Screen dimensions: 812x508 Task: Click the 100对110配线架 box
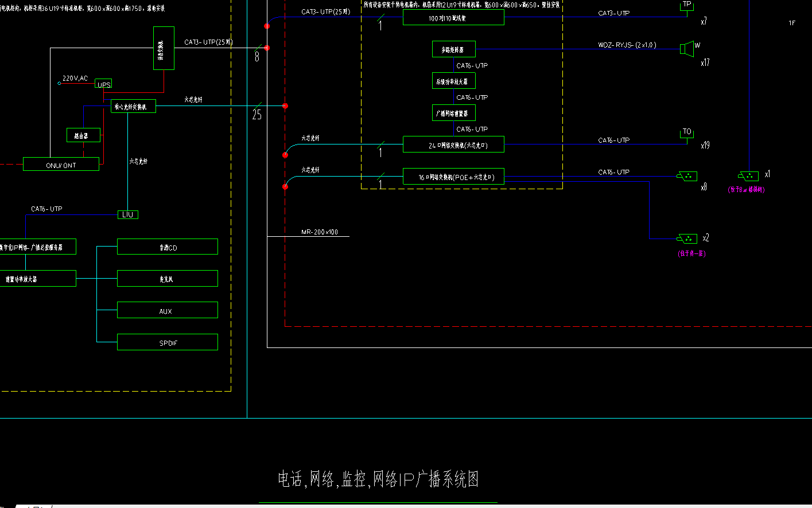click(453, 17)
